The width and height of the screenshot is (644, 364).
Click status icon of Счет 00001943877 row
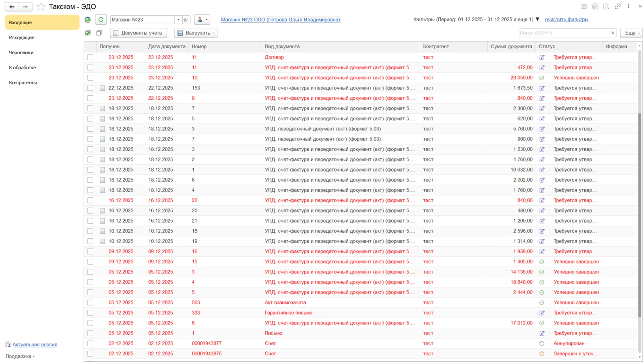tap(542, 343)
